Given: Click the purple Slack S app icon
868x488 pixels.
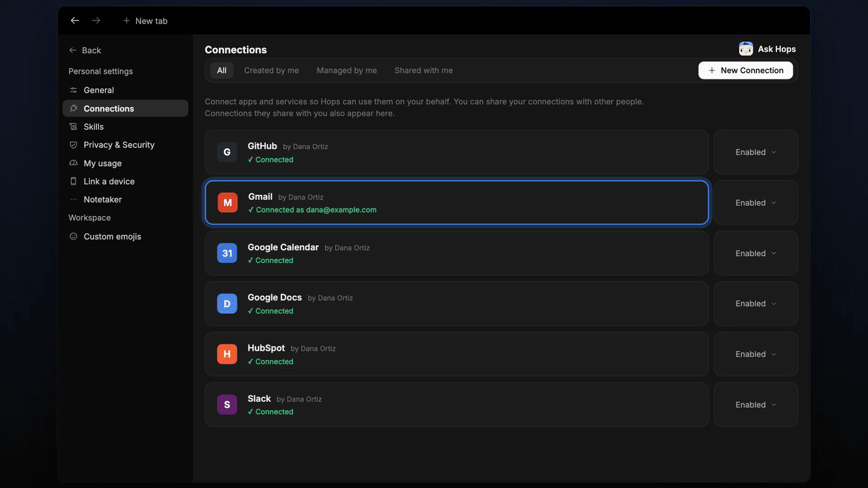Looking at the screenshot, I should [227, 405].
